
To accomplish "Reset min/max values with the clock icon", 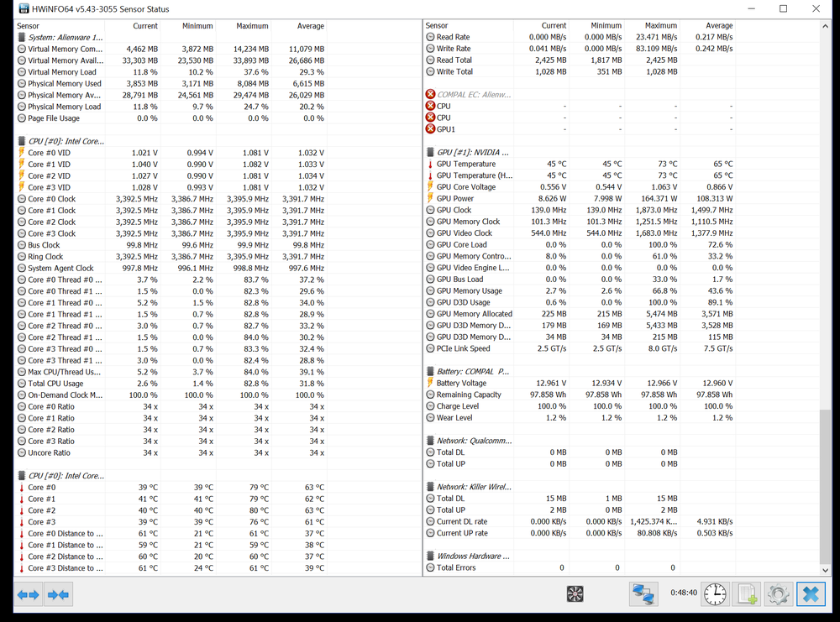I will (715, 594).
